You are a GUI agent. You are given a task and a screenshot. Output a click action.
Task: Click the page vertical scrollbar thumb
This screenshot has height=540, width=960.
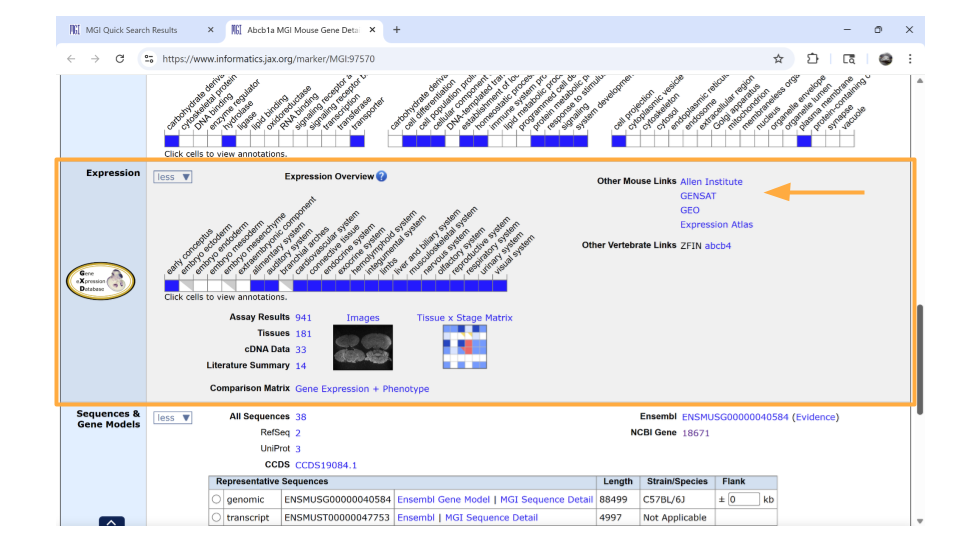coord(920,359)
